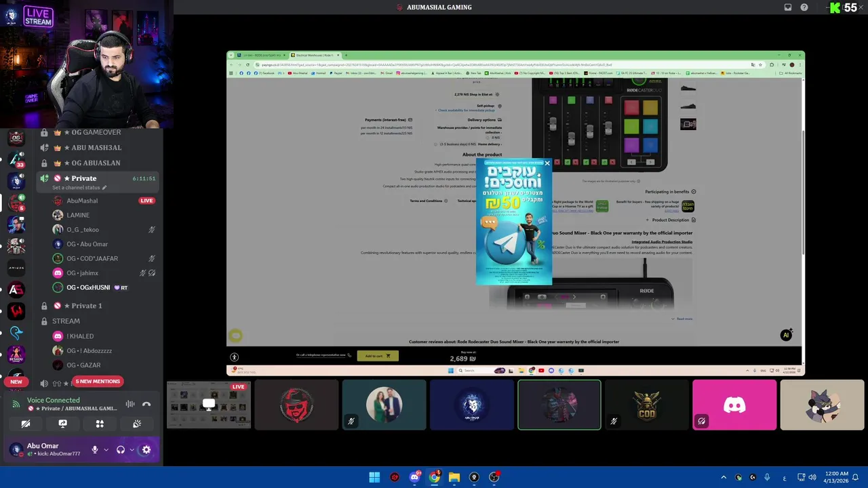Open the AI assistant bubble on webpage
Image resolution: width=868 pixels, height=488 pixels.
click(x=786, y=335)
